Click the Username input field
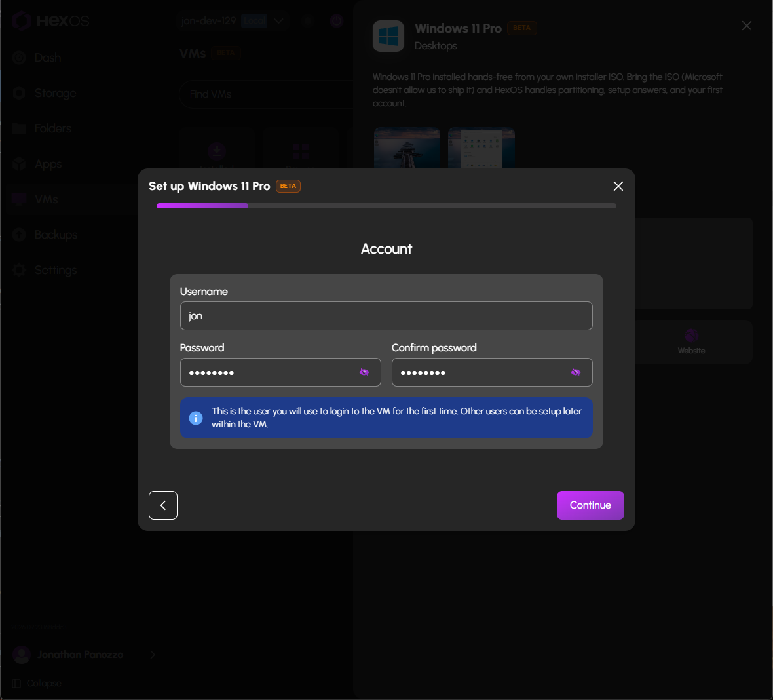This screenshot has height=700, width=773. pos(386,316)
